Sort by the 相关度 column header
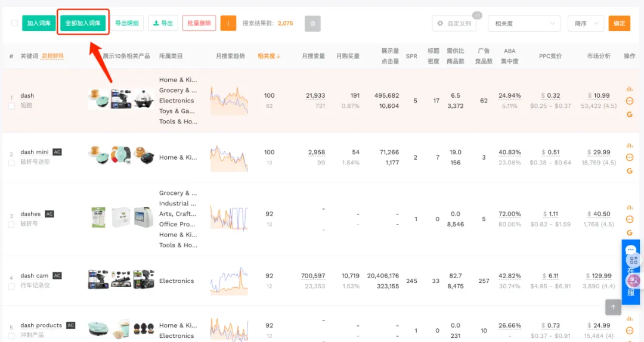The height and width of the screenshot is (342, 644). [268, 56]
